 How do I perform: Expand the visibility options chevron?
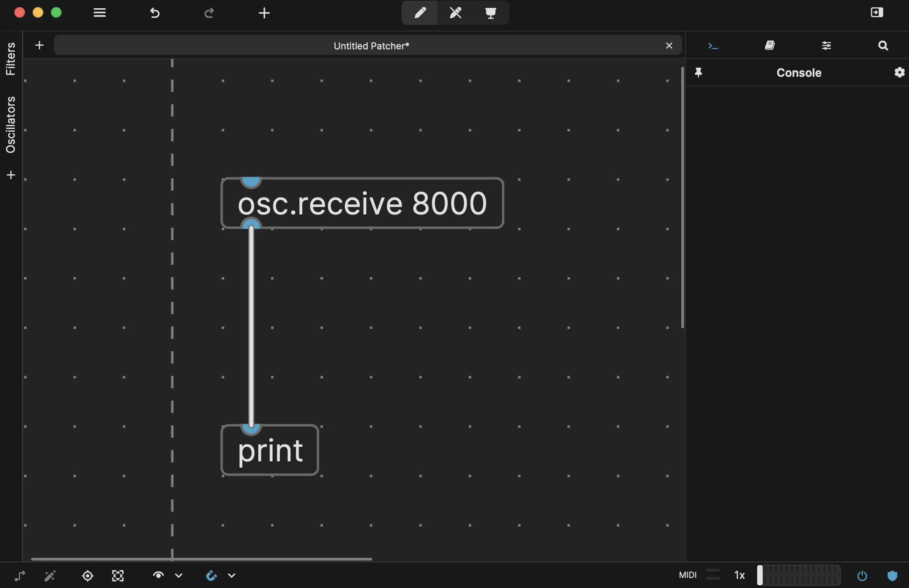coord(179,576)
